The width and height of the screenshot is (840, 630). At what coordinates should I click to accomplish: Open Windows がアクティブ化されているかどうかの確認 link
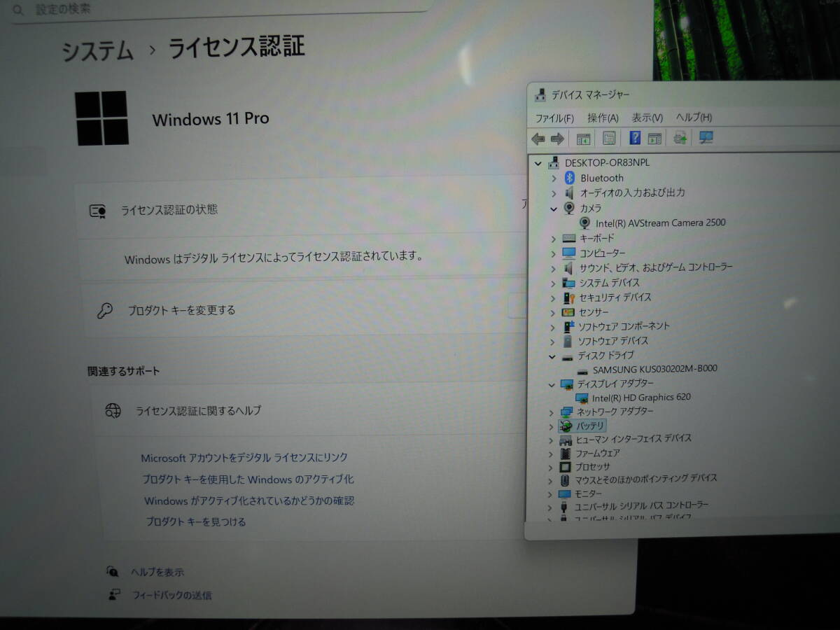pos(249,500)
